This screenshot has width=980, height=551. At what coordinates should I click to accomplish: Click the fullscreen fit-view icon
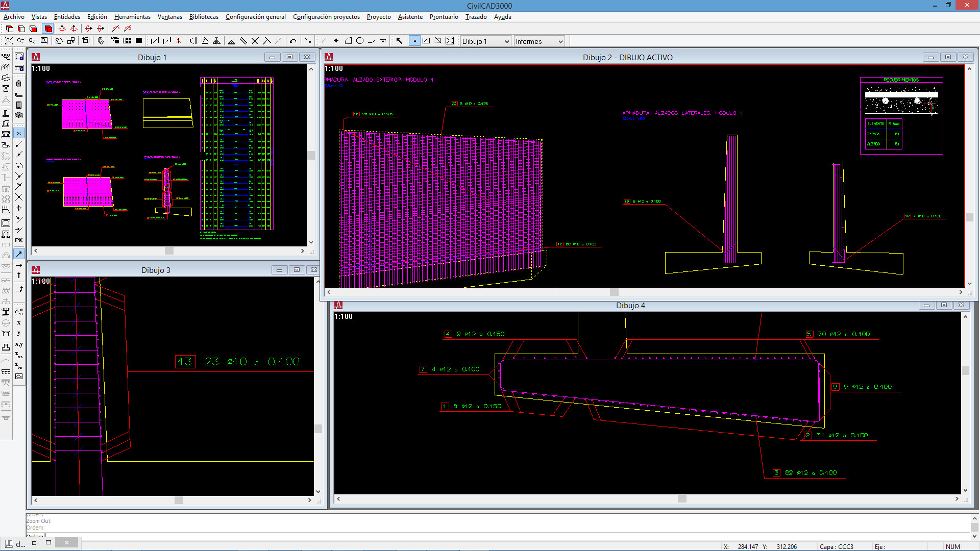(450, 41)
